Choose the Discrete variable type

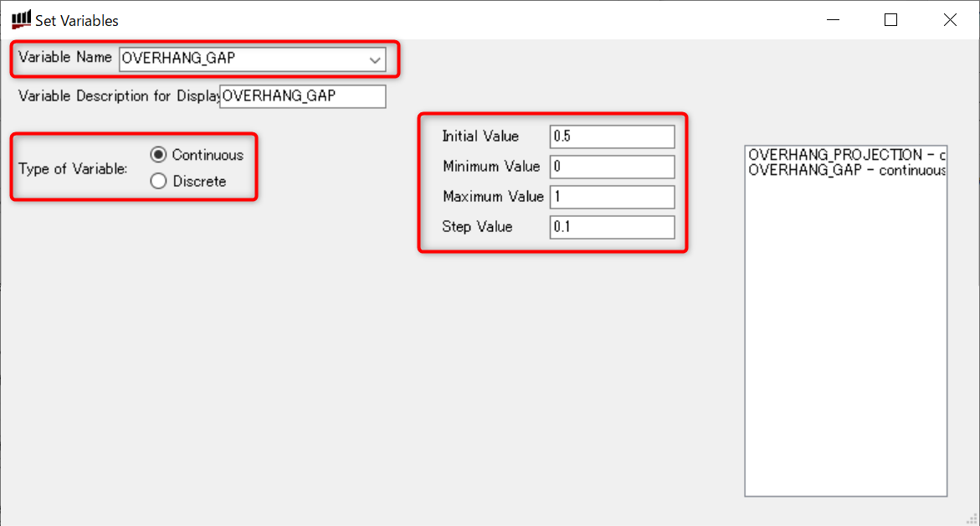click(158, 181)
